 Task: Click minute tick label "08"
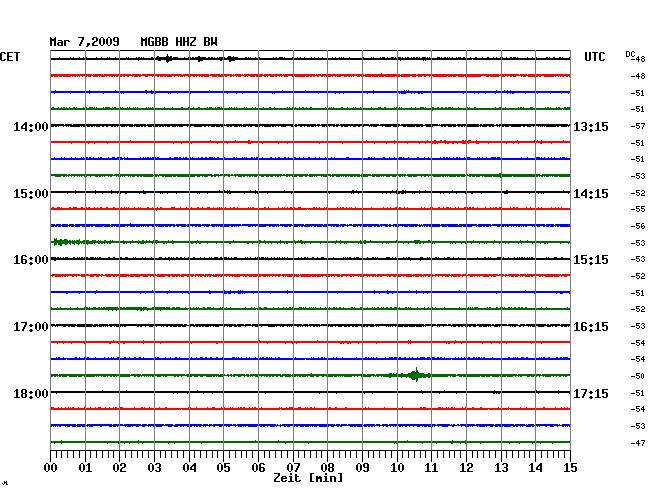click(327, 468)
